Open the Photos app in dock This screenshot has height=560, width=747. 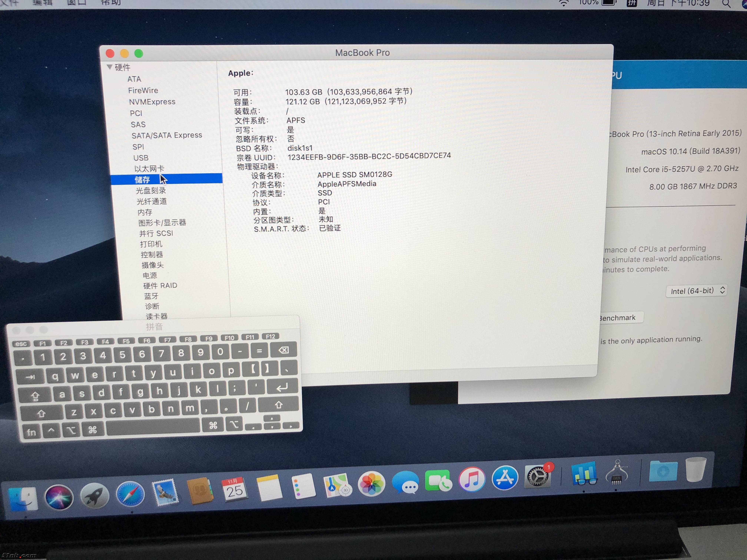[371, 484]
